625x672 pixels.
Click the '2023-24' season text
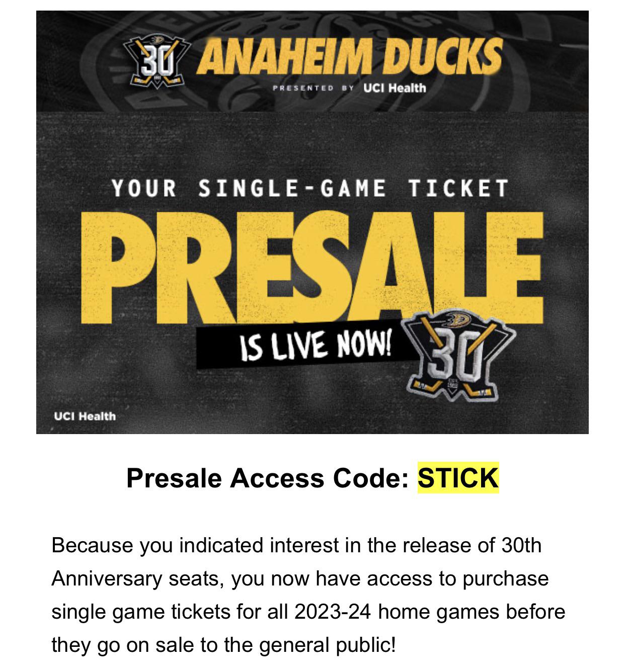click(333, 612)
